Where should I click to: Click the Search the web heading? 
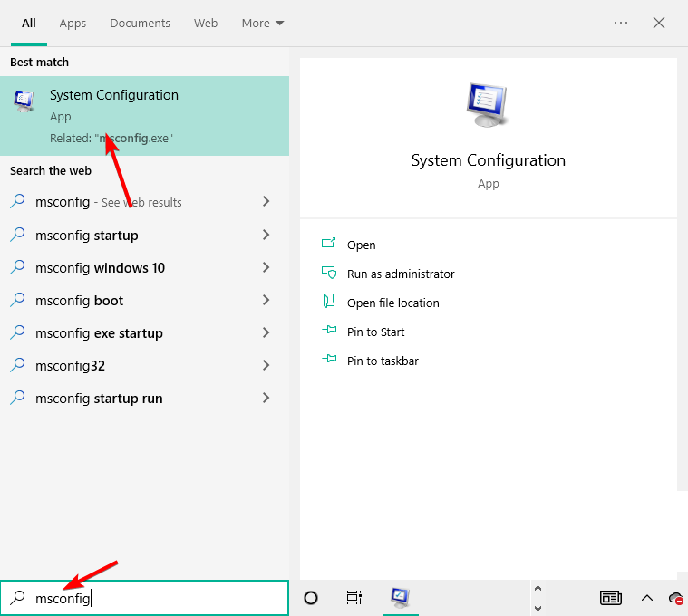pos(51,170)
